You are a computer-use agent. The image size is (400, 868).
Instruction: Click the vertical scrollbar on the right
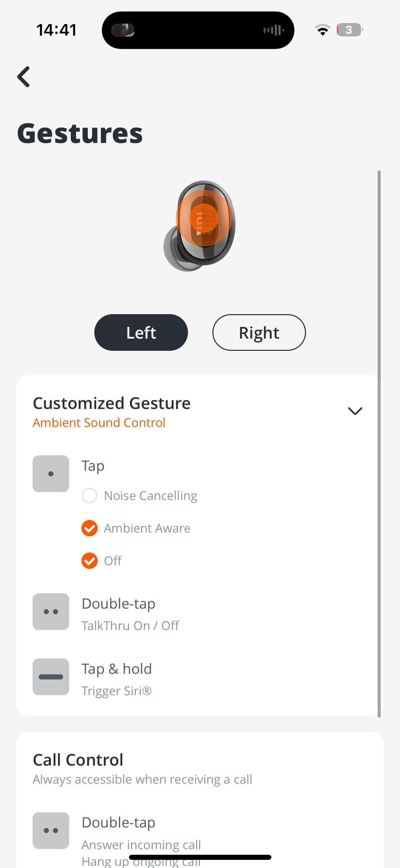[x=379, y=441]
